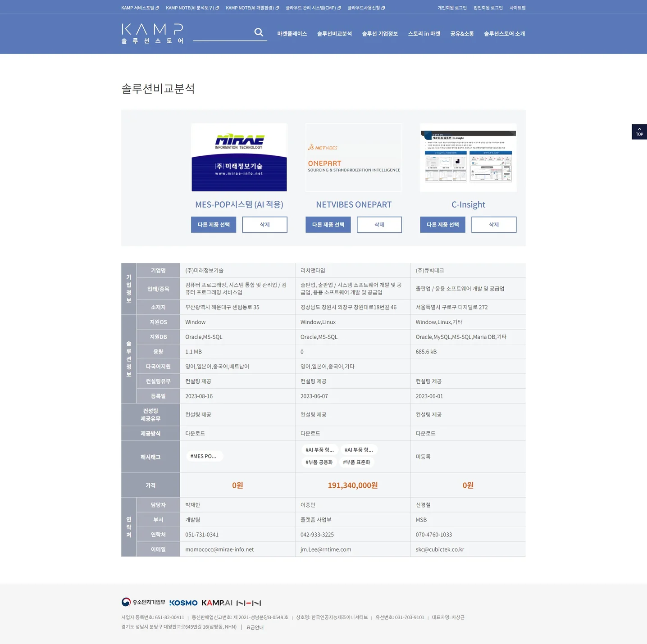Image resolution: width=647 pixels, height=644 pixels.
Task: Click the 중소벤처기업부 footer logo
Action: 143,602
